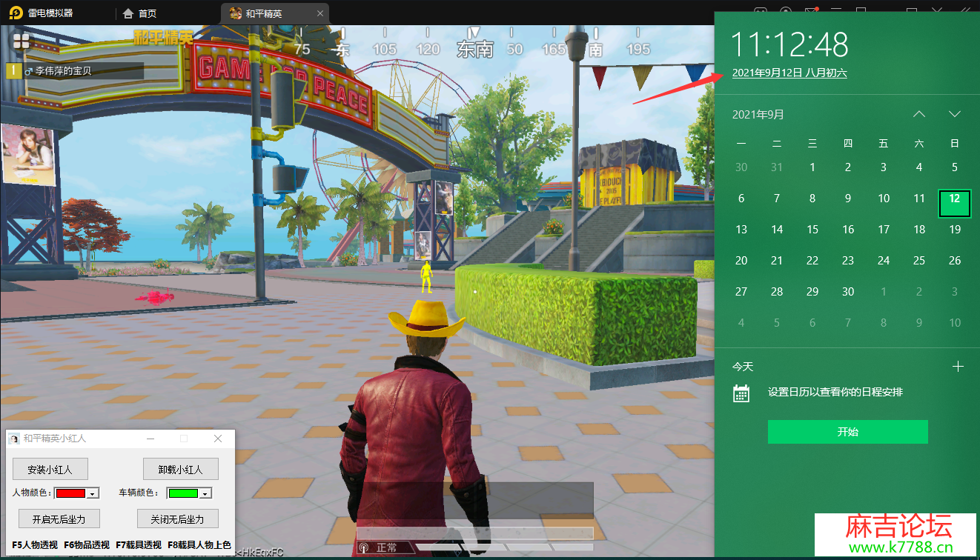Open the 首页 home tab

139,13
